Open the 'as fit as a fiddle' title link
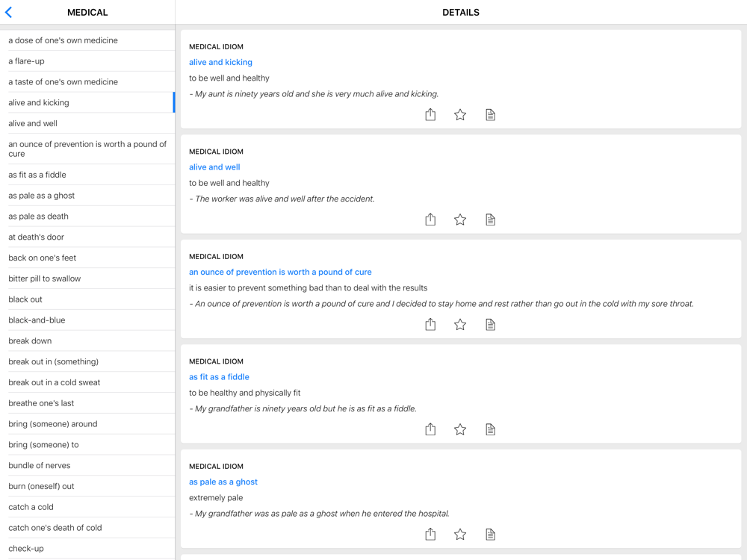Screen dimensions: 747x560 point(219,377)
